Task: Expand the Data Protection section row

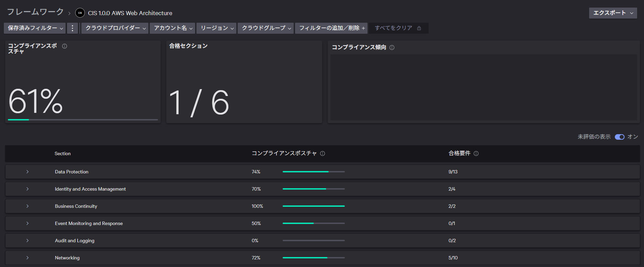Action: [27, 172]
